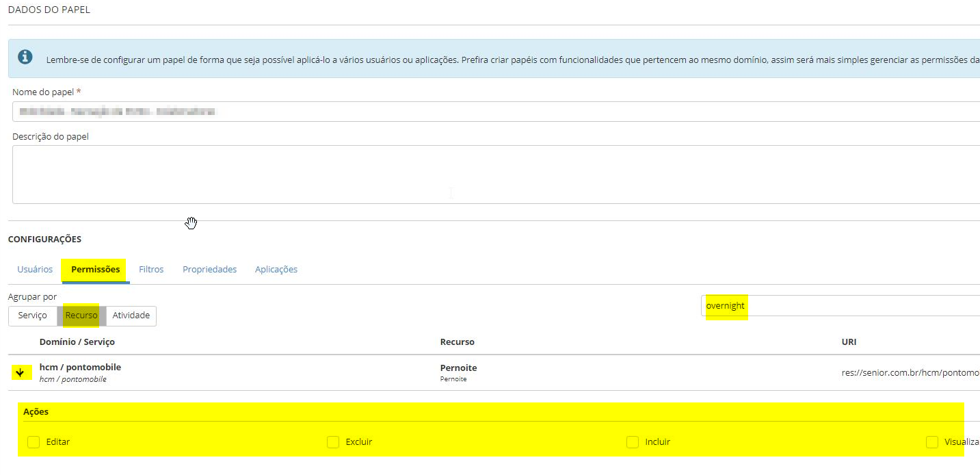980x475 pixels.
Task: Tick the Excluir permission checkbox
Action: point(333,442)
